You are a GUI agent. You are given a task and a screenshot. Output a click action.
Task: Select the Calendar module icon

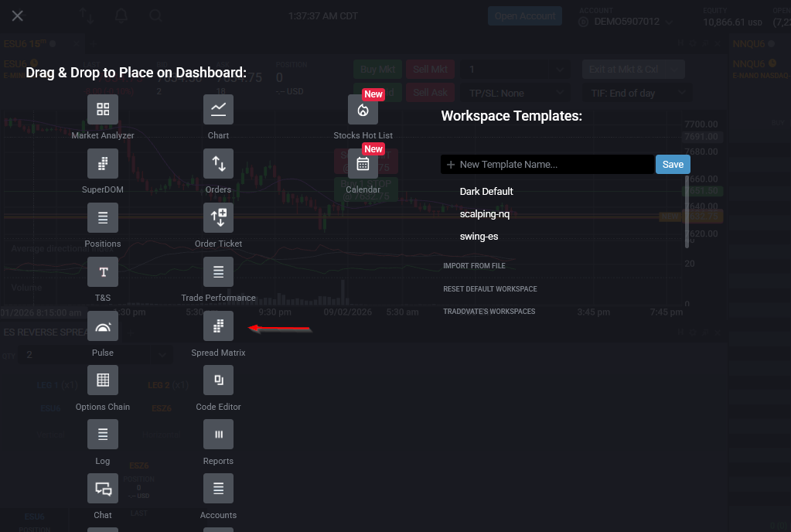click(x=363, y=163)
